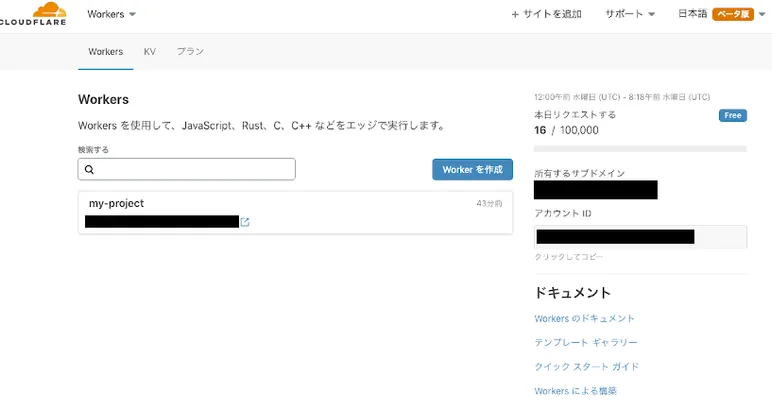
Task: Open the external link icon for my-project
Action: 245,222
